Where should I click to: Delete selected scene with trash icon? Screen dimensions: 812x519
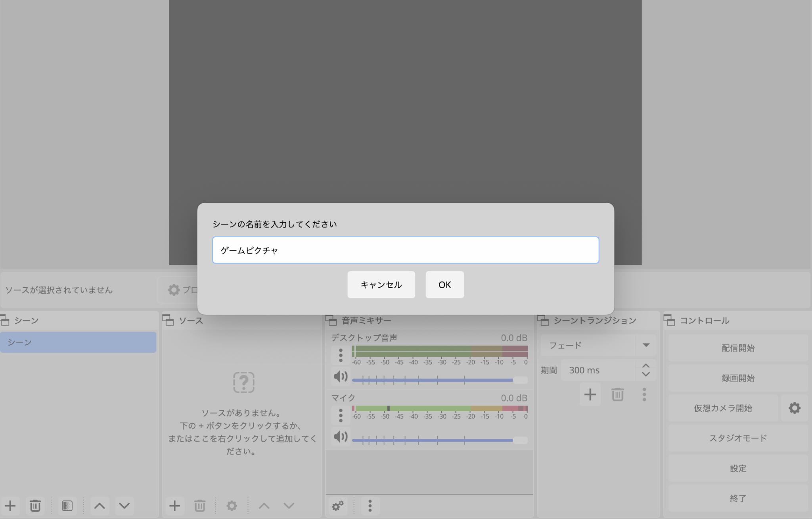coord(35,506)
